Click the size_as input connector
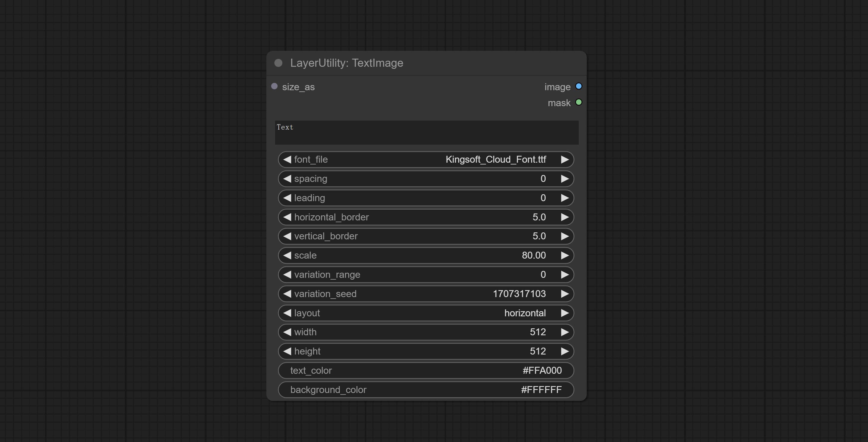This screenshot has height=442, width=868. pos(274,87)
